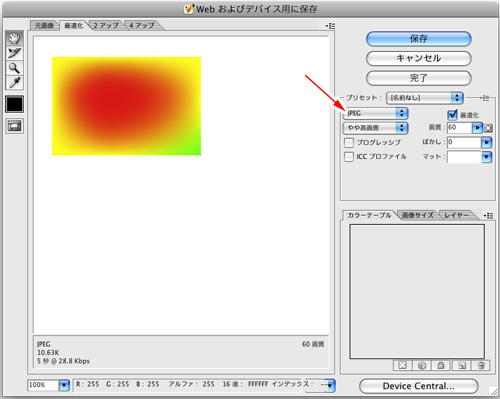This screenshot has height=399, width=500.
Task: Switch to the 2 アップ tab
Action: [x=106, y=25]
